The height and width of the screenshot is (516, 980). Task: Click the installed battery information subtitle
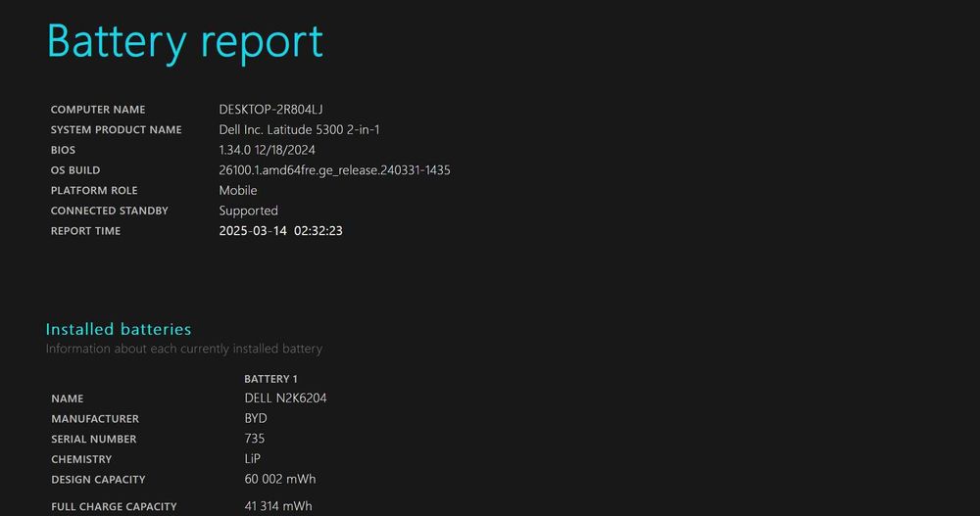tap(183, 349)
